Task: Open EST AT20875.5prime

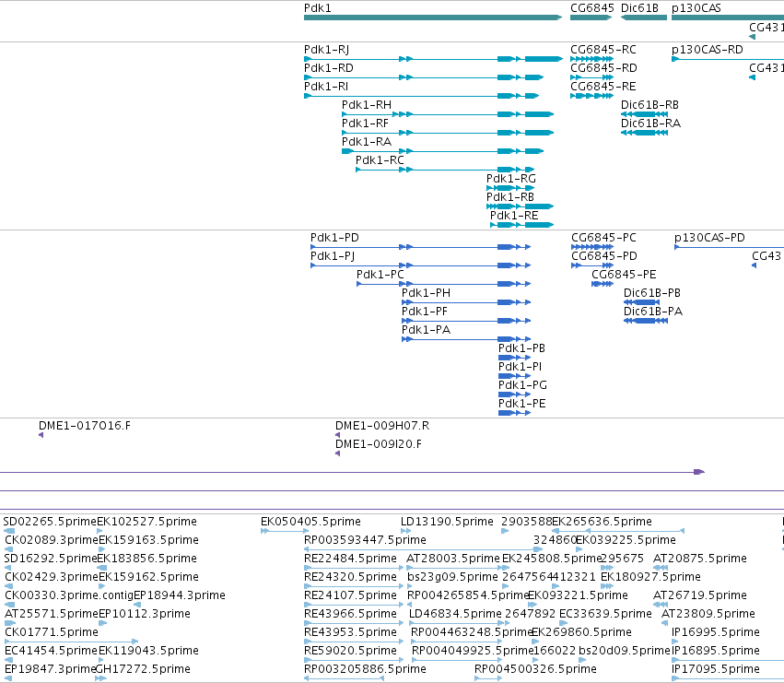Action: pos(700,559)
